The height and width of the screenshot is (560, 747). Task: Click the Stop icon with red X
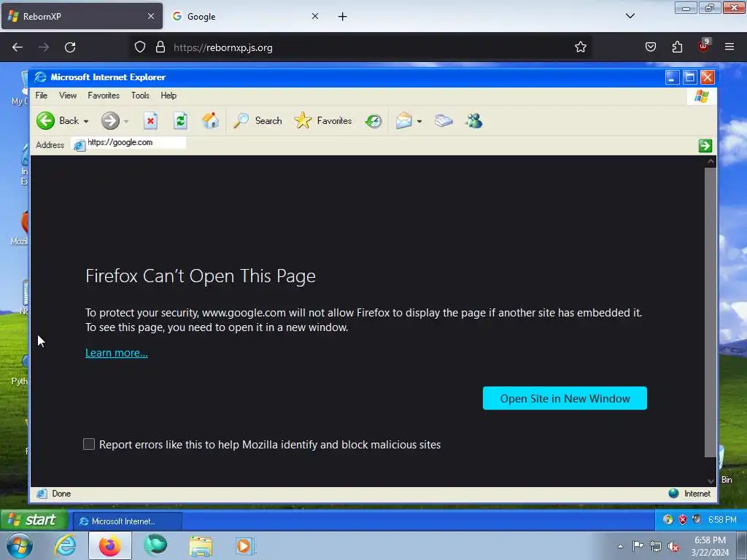point(150,120)
